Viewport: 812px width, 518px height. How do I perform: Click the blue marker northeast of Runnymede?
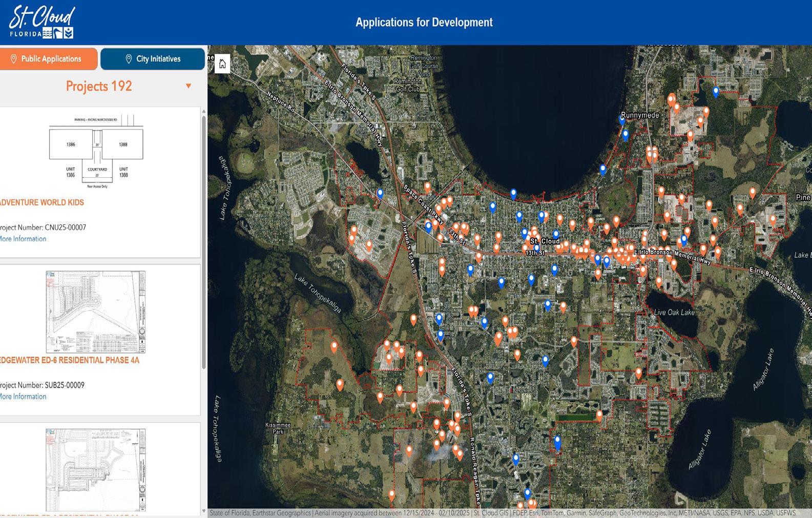point(716,92)
